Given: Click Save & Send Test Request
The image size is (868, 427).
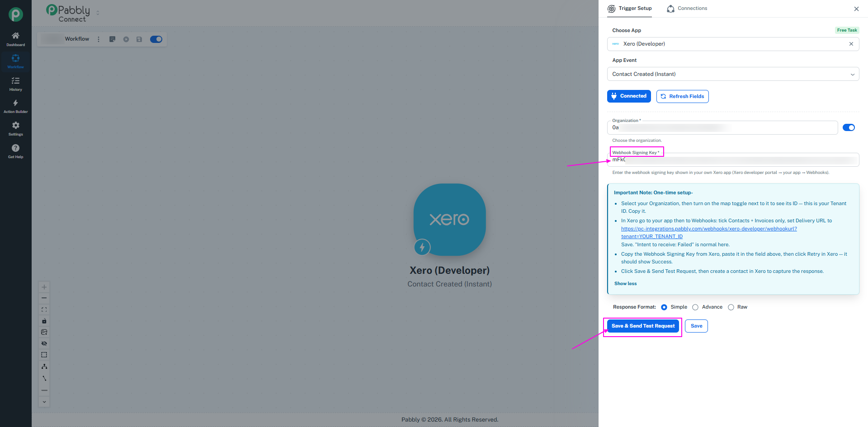Looking at the screenshot, I should point(643,326).
